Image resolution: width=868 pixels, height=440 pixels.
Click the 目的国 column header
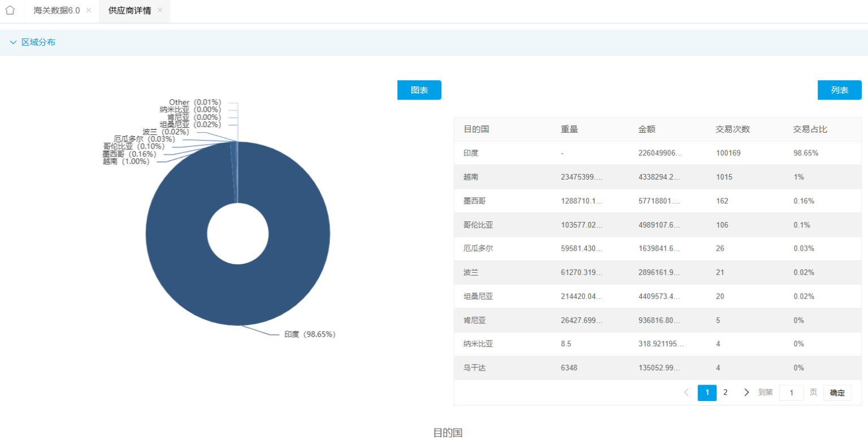click(x=476, y=129)
